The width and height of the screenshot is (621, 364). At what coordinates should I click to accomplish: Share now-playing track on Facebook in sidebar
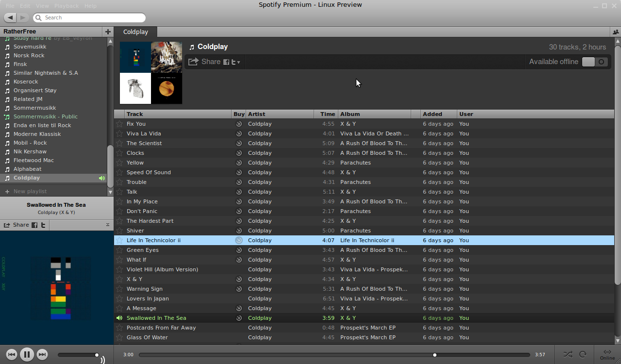(x=34, y=225)
